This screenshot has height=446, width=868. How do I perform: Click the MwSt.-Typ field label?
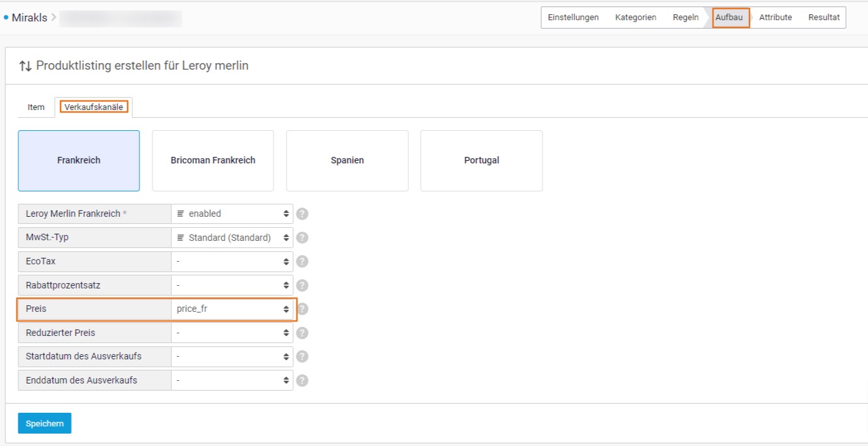tap(47, 238)
